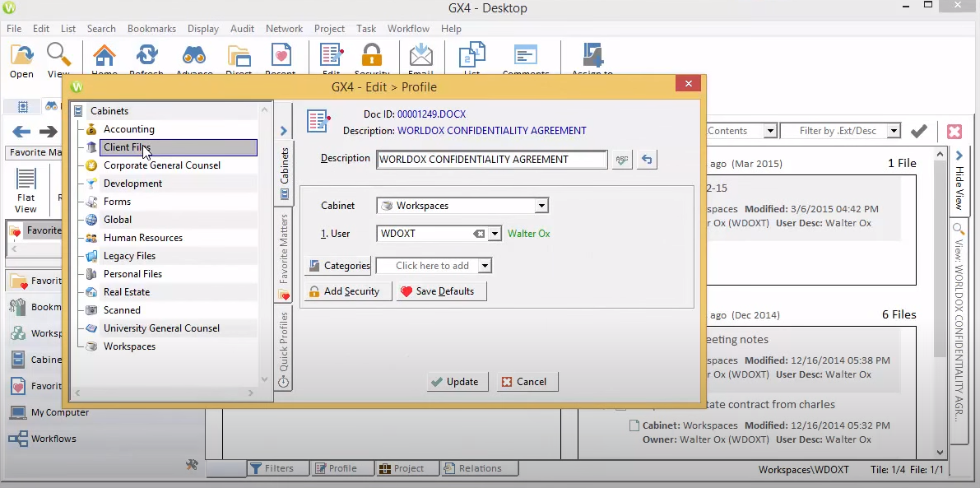Screen dimensions: 980x488
Task: Click the Update button
Action: 457,381
